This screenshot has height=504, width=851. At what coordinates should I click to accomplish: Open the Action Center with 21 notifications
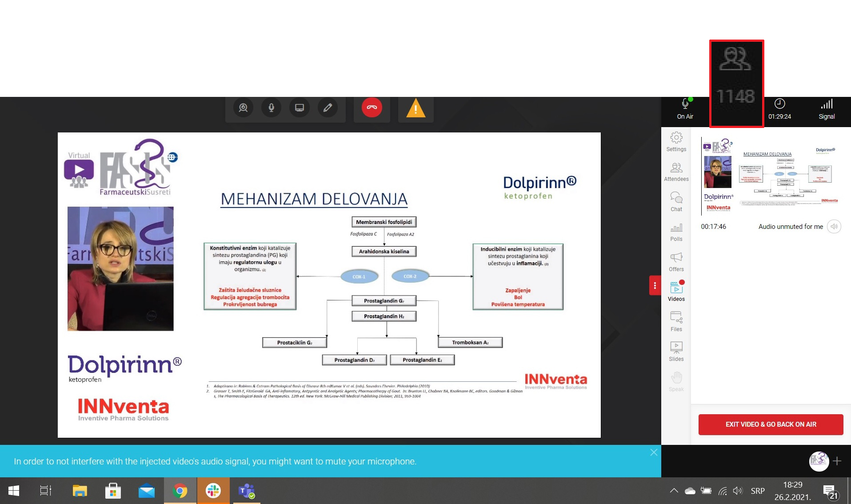pyautogui.click(x=830, y=492)
